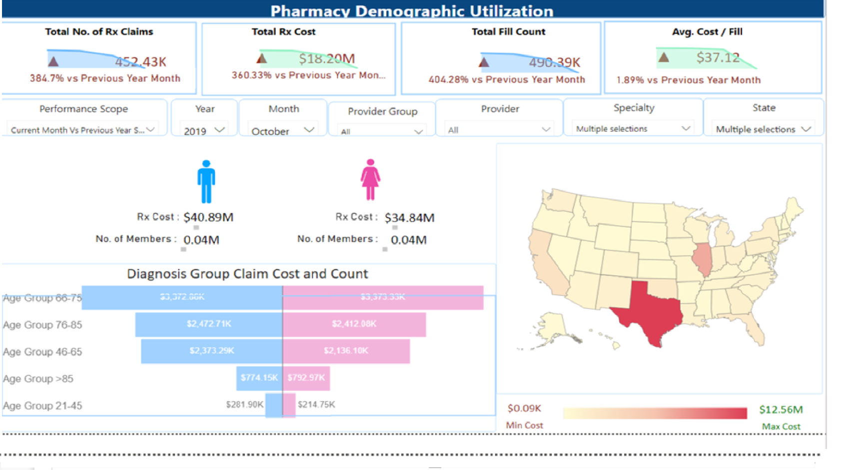
Task: Select Illinois on the US map
Action: 703,259
